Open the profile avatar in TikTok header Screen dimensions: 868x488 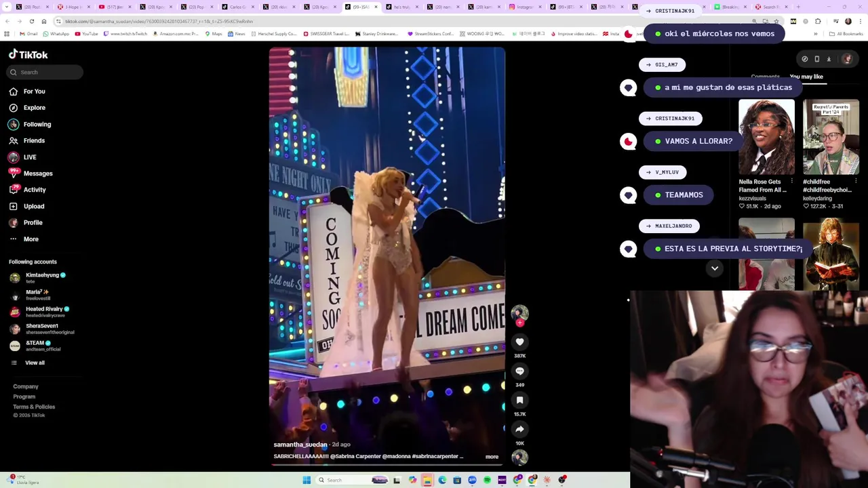[847, 59]
